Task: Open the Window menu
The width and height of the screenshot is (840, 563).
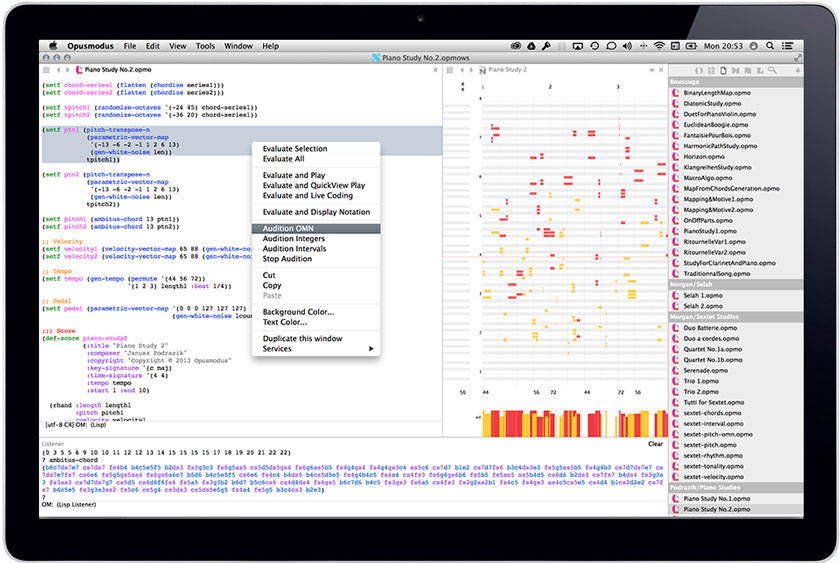Action: pyautogui.click(x=238, y=46)
